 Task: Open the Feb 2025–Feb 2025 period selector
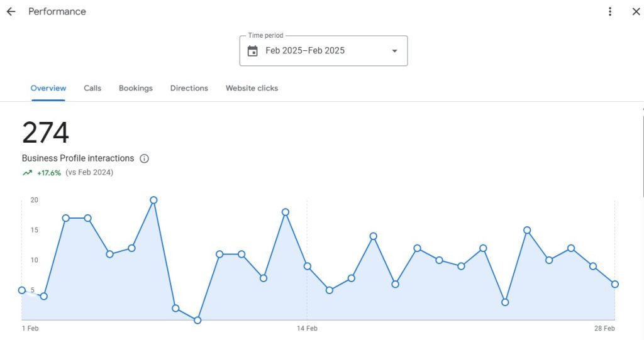click(305, 51)
